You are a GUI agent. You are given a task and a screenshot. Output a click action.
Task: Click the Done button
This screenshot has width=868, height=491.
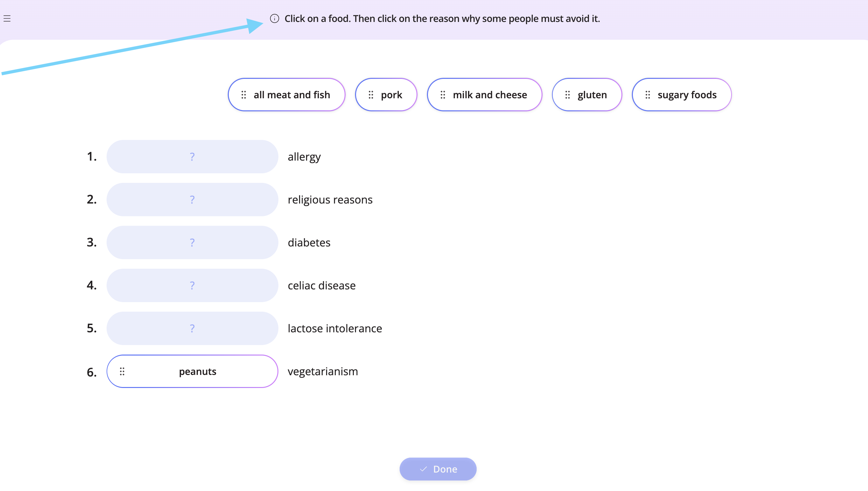tap(438, 469)
